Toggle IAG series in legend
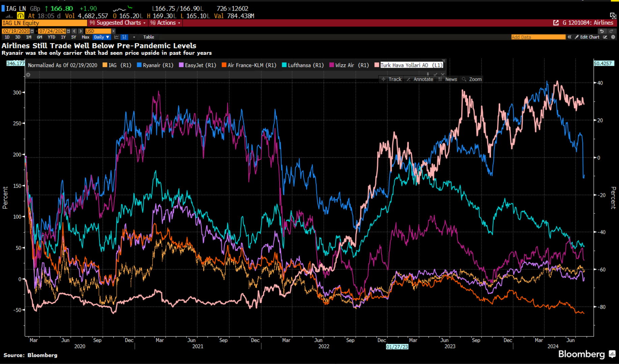Screen dimensions: 619x364 tap(117, 65)
